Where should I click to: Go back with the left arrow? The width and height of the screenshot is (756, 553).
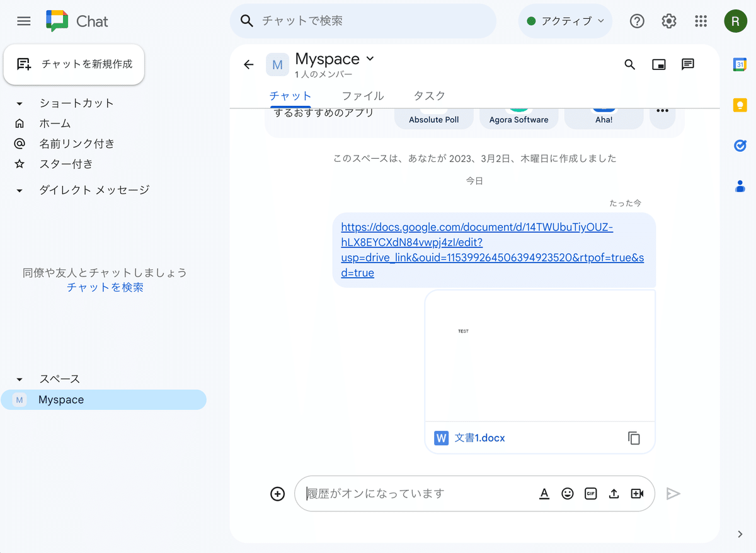point(248,64)
